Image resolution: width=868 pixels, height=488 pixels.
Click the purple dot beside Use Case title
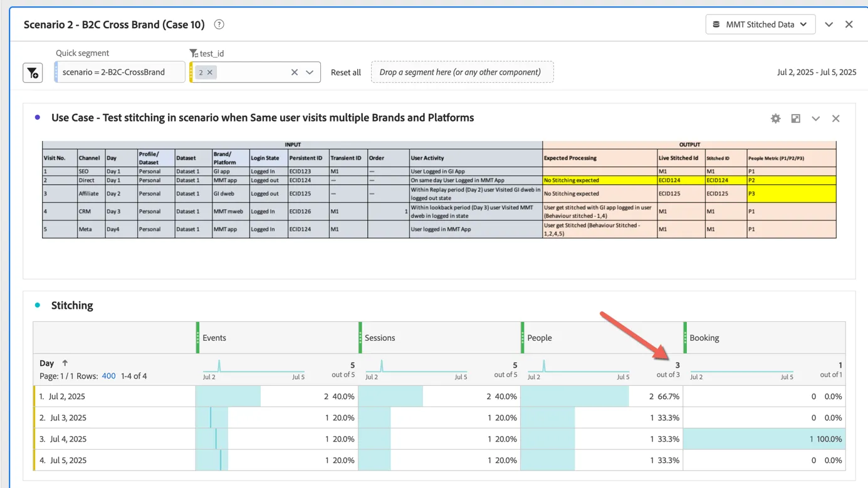(x=38, y=117)
